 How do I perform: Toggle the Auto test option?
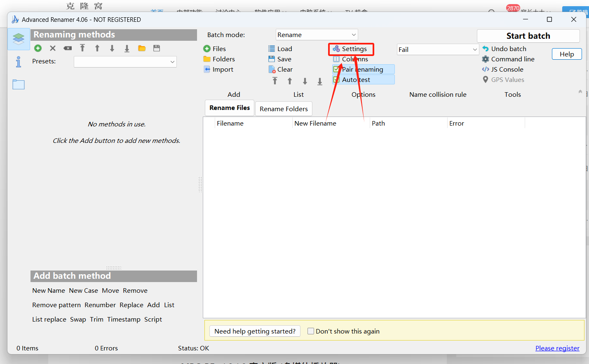(364, 79)
